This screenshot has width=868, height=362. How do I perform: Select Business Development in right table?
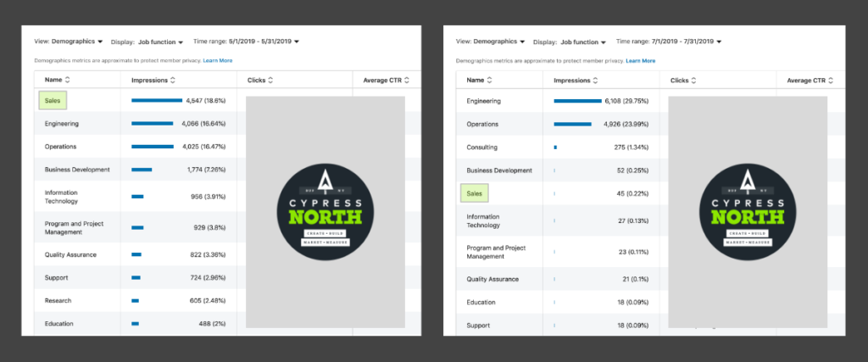click(498, 170)
